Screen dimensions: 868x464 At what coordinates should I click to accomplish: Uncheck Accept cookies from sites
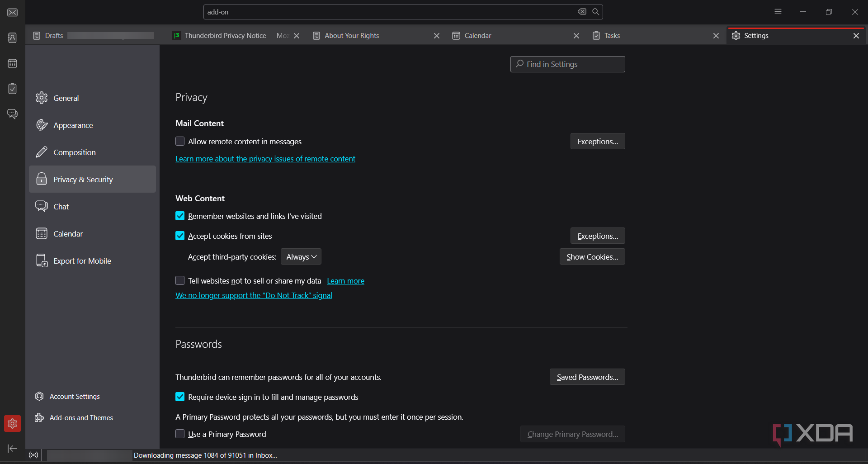point(180,236)
